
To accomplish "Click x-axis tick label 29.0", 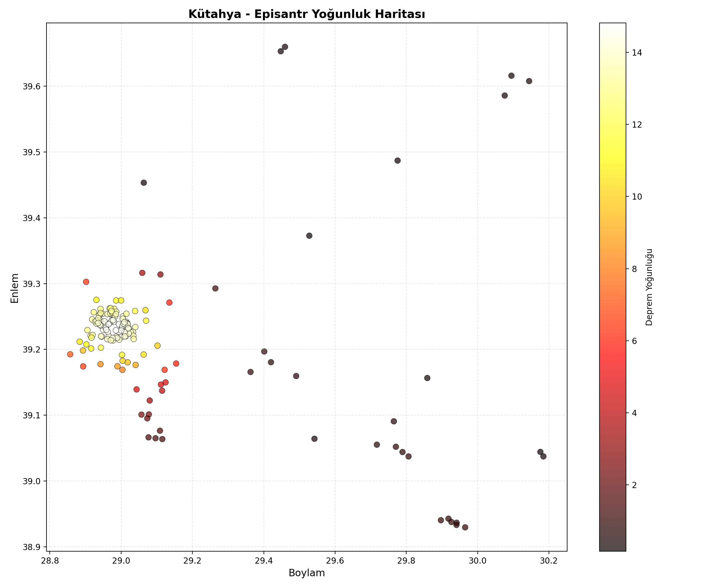I will tap(121, 560).
